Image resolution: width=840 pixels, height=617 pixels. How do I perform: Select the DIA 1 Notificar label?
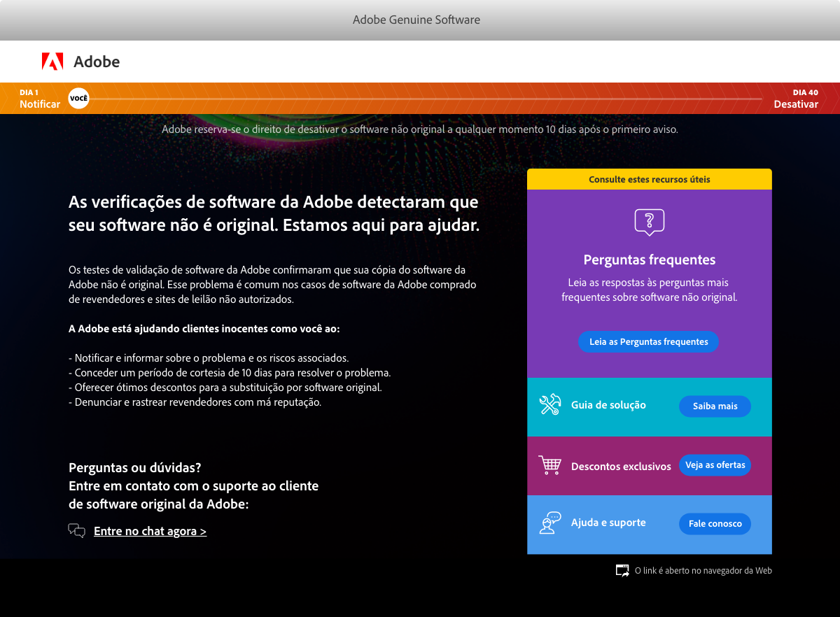click(x=39, y=98)
